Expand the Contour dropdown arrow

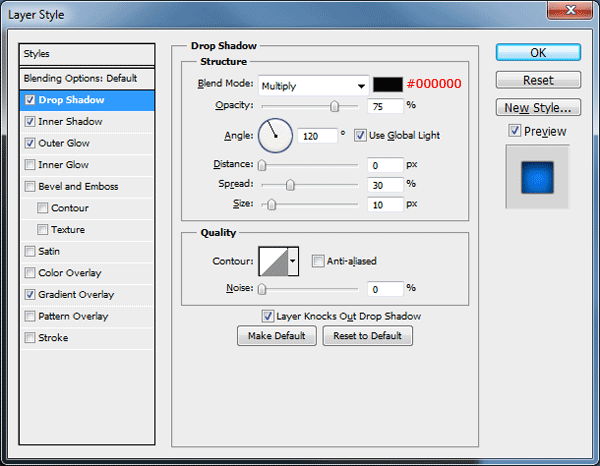click(293, 261)
